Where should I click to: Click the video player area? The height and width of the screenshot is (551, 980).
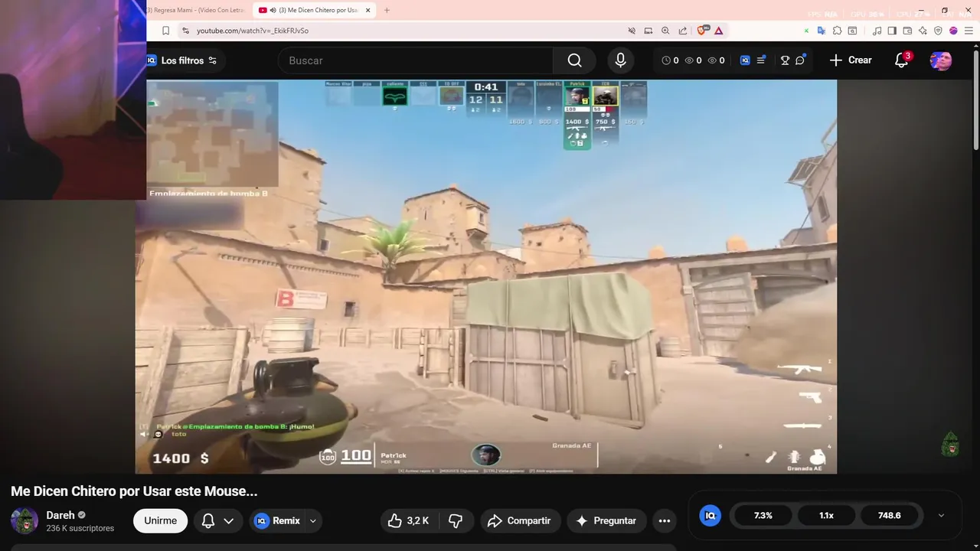[x=486, y=276]
